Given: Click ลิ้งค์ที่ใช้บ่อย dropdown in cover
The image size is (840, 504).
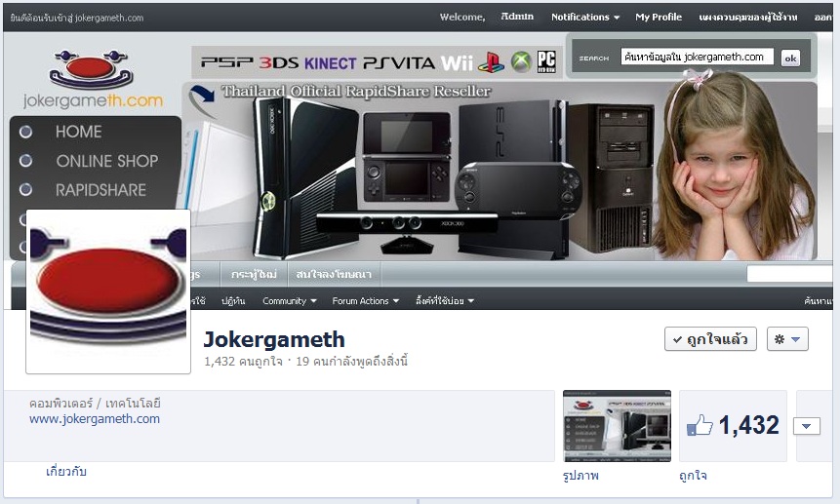Looking at the screenshot, I should tap(445, 300).
